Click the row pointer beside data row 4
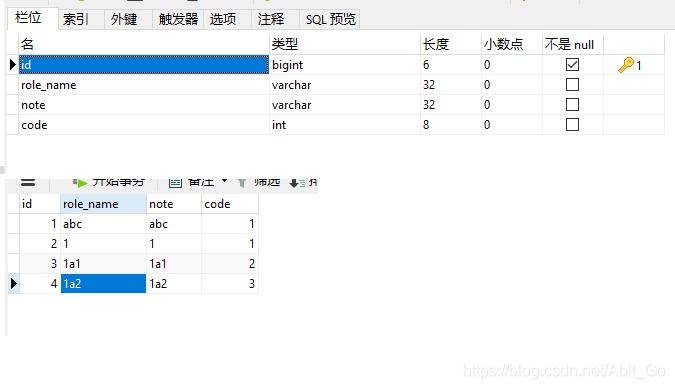The height and width of the screenshot is (389, 675). [x=14, y=284]
